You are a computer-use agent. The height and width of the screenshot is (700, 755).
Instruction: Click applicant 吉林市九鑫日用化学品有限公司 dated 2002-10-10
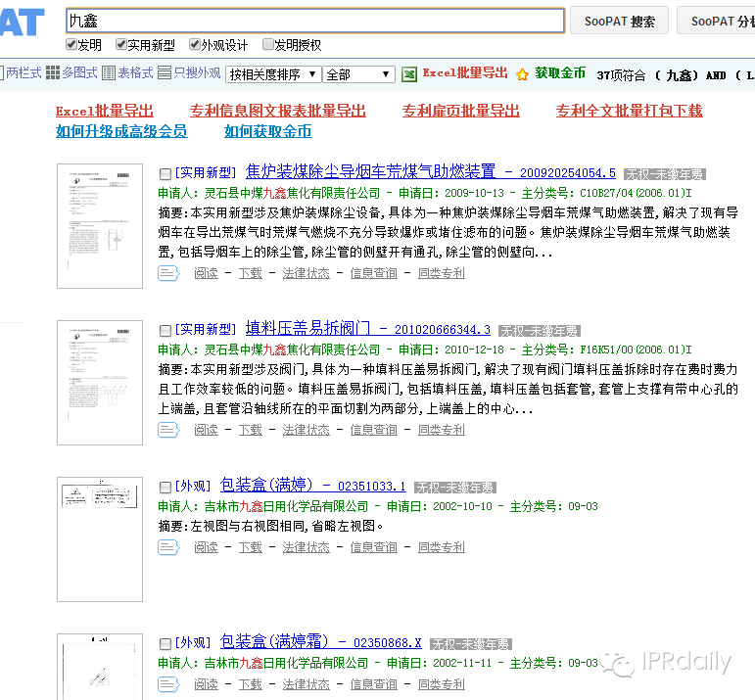point(286,506)
